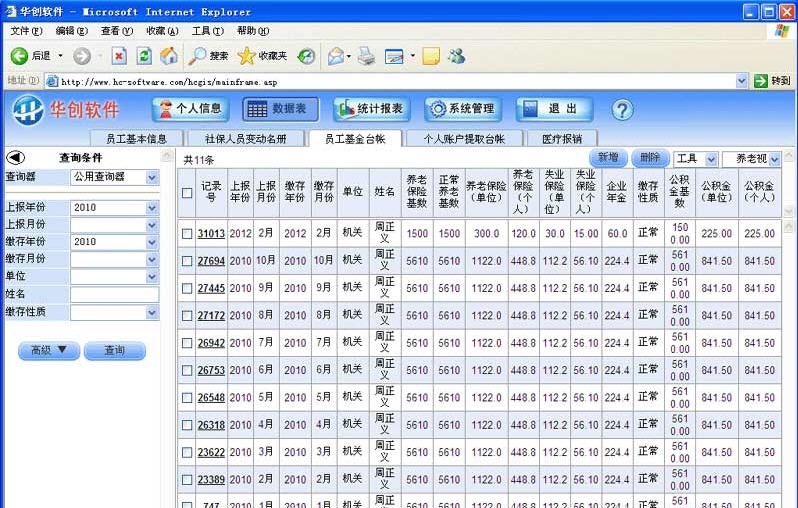Click the 删除 button
Image resolution: width=798 pixels, height=508 pixels.
(x=650, y=158)
